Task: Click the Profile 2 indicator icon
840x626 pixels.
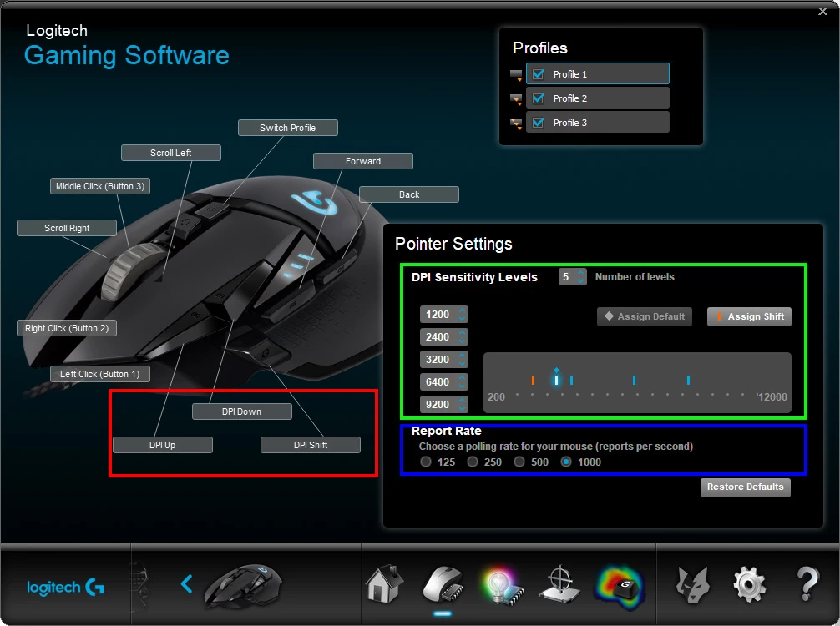Action: [516, 99]
